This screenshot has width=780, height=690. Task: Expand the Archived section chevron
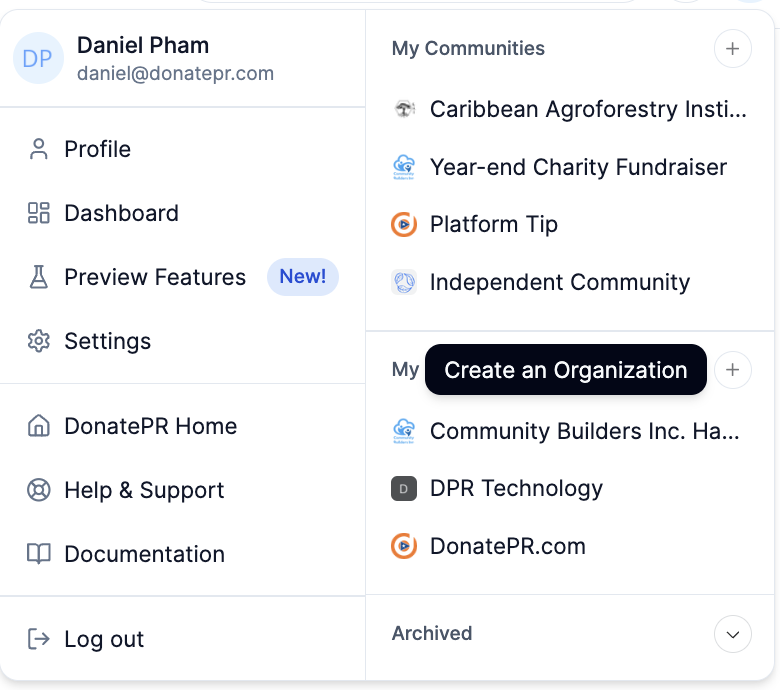point(732,634)
